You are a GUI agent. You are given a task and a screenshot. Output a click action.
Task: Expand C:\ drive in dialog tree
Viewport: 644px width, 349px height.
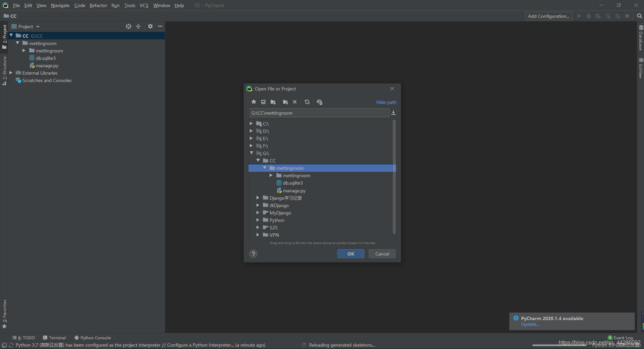pos(251,123)
